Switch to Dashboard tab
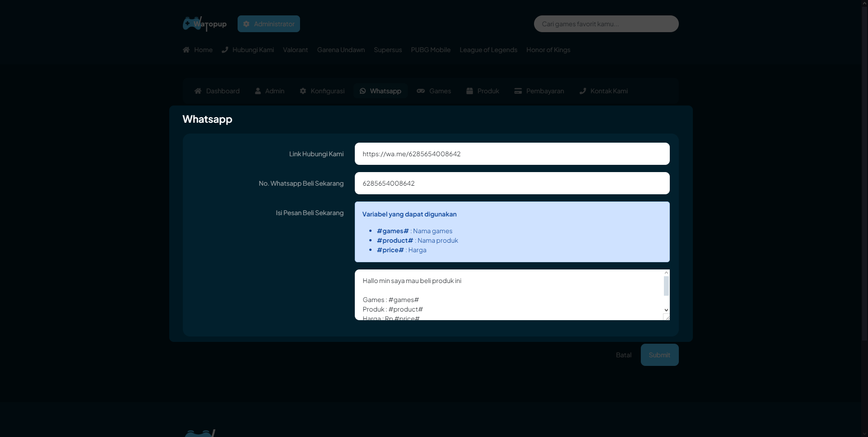The width and height of the screenshot is (868, 437). pos(217,91)
